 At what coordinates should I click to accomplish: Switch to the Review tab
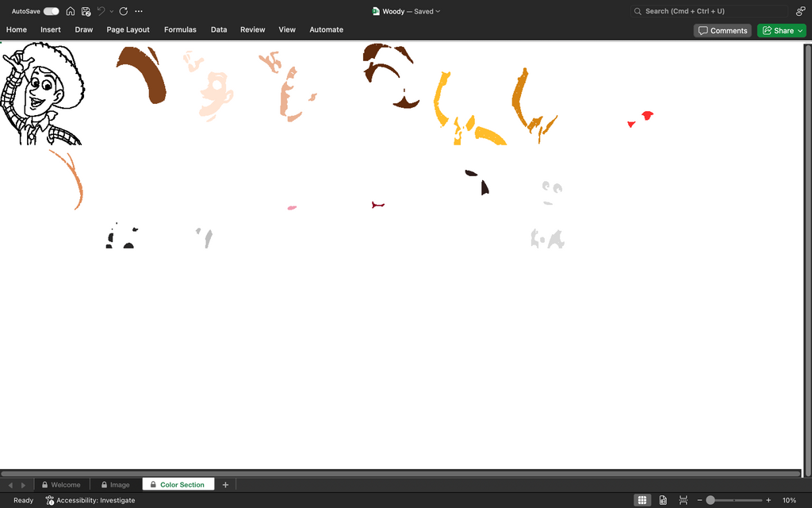[253, 29]
